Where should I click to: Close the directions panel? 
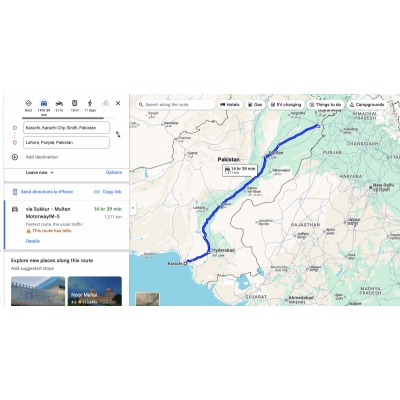[x=118, y=103]
